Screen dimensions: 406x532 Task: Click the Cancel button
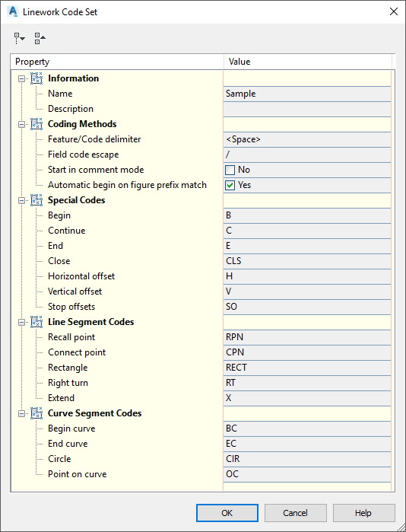point(296,513)
